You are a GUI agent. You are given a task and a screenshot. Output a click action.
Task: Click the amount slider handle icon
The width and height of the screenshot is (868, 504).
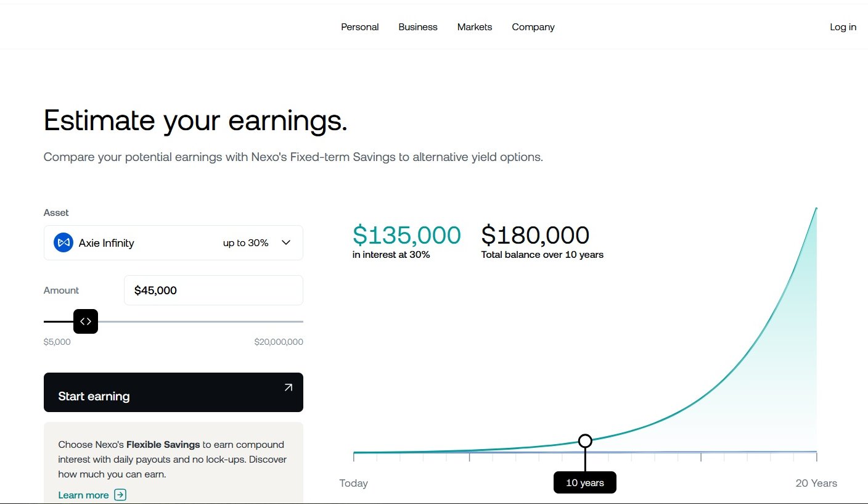coord(86,321)
